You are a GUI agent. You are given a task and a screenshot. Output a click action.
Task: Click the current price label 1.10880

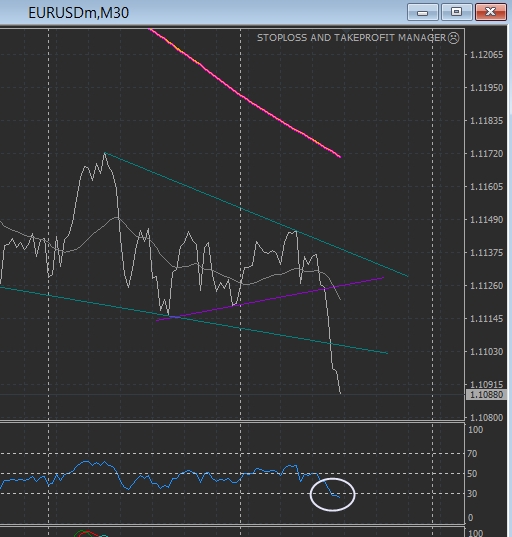click(x=486, y=395)
